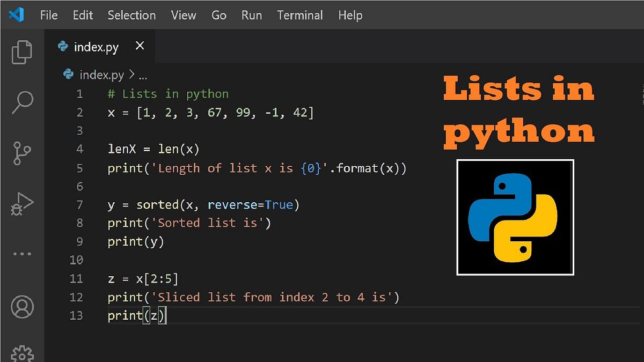Click the Python file icon on index.py tab
The width and height of the screenshot is (644, 362).
(63, 47)
